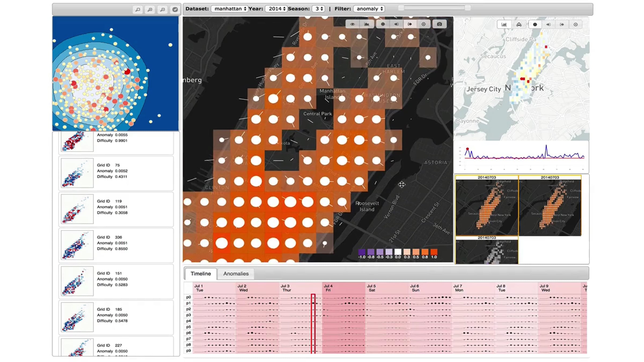Image resolution: width=644 pixels, height=362 pixels.
Task: Toggle the outgoing arrow mode on the main map toolbar
Action: pos(410,24)
